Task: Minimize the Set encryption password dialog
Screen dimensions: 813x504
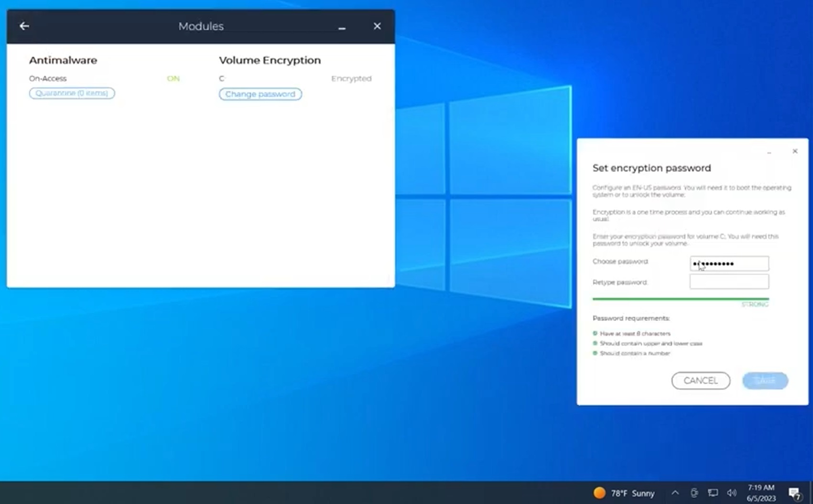Action: (769, 152)
